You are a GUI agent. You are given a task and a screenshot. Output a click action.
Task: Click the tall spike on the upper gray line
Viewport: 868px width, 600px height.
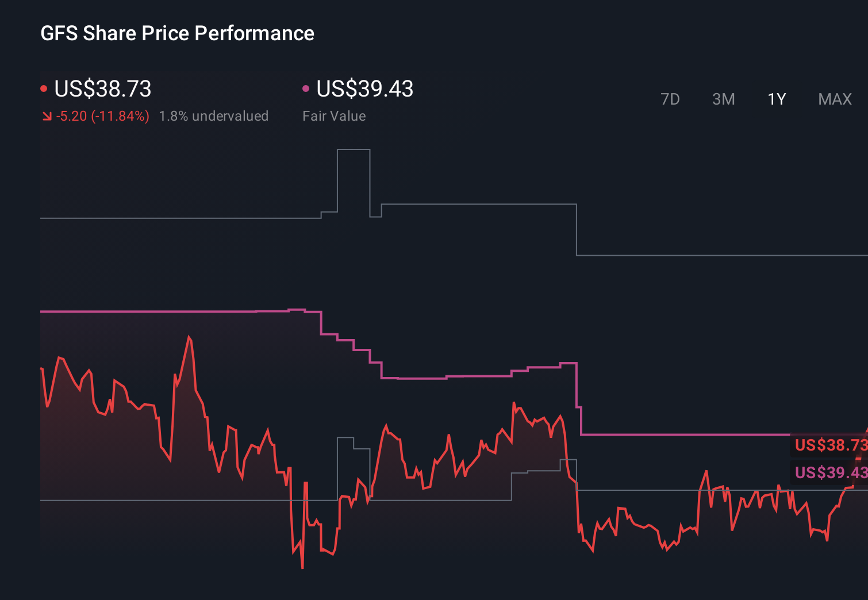click(x=354, y=150)
